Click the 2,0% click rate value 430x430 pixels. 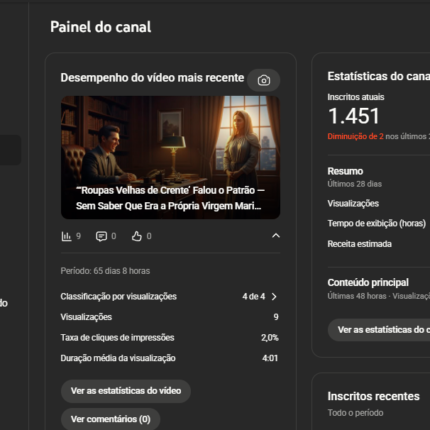click(270, 338)
